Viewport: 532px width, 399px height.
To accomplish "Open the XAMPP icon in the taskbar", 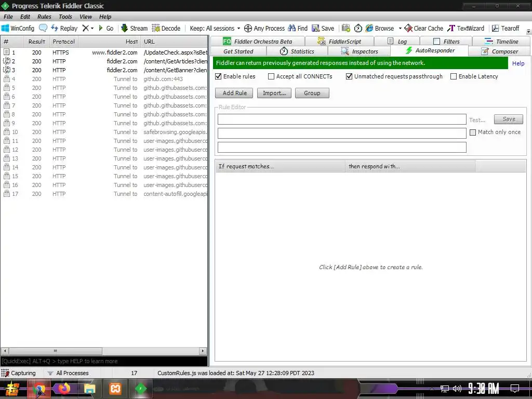I will pyautogui.click(x=115, y=388).
